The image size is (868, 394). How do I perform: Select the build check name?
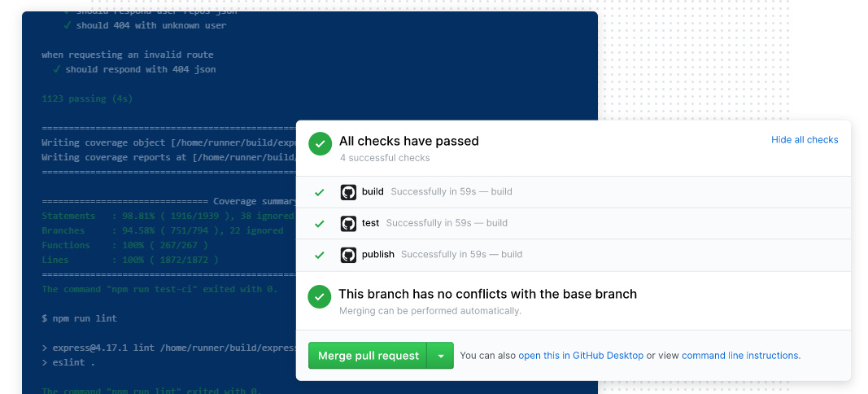pos(373,192)
